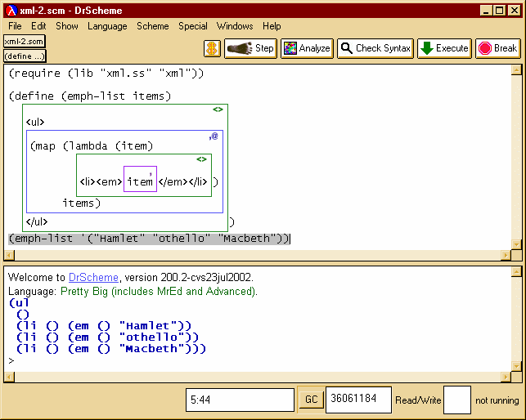Viewport: 526px width, 420px height.
Task: Click the DrScheme lambda title bar icon
Action: pos(11,11)
